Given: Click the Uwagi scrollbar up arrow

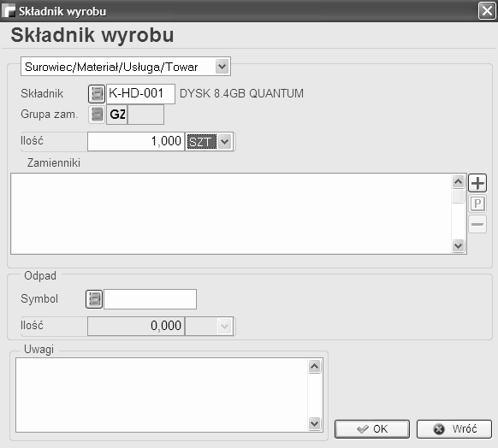Looking at the screenshot, I should pyautogui.click(x=314, y=367).
